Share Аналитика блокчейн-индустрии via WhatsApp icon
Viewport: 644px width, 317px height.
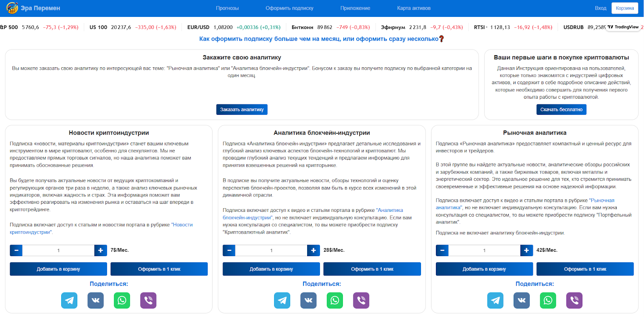[334, 300]
